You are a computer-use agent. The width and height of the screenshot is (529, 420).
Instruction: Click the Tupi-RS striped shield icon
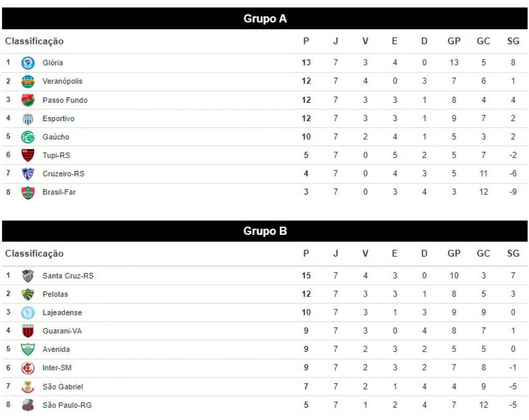[28, 155]
